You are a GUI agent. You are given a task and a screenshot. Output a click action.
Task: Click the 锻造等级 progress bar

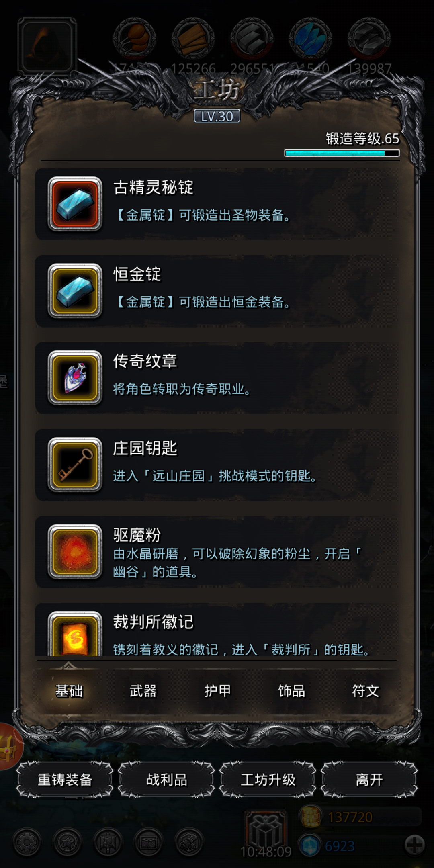tap(342, 153)
